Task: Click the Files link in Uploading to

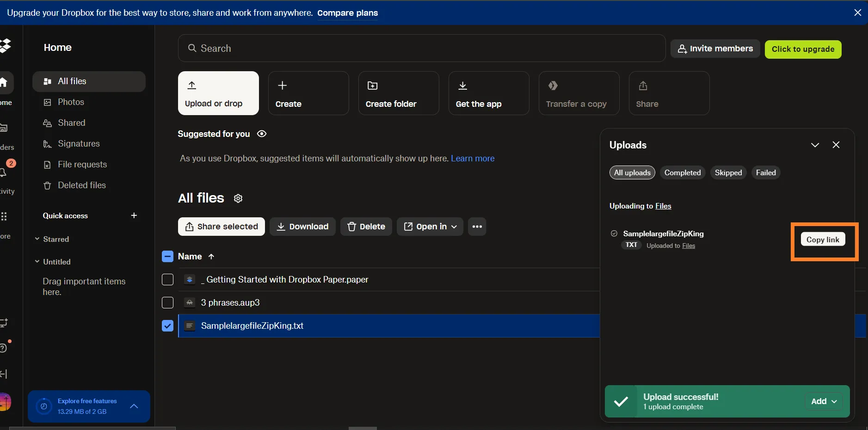Action: coord(663,206)
